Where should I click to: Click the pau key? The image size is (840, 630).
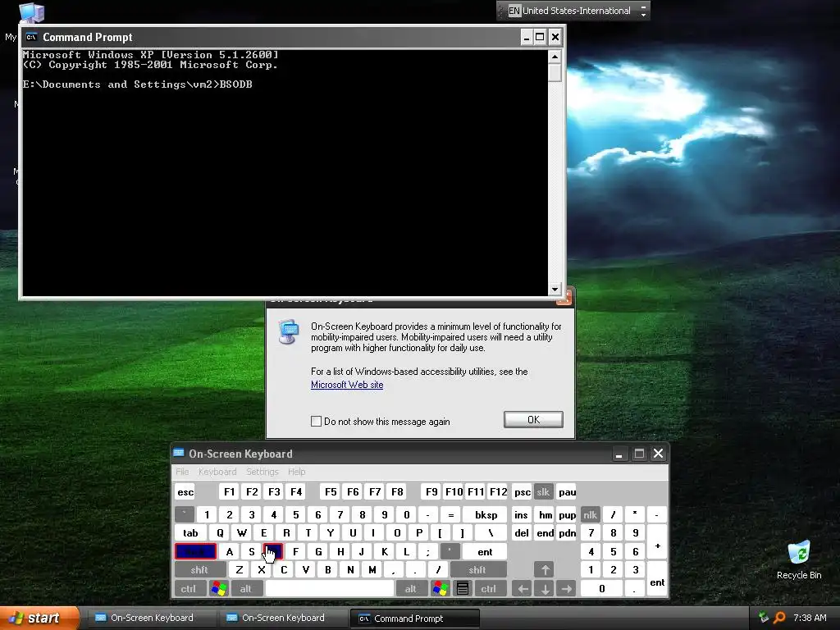567,492
